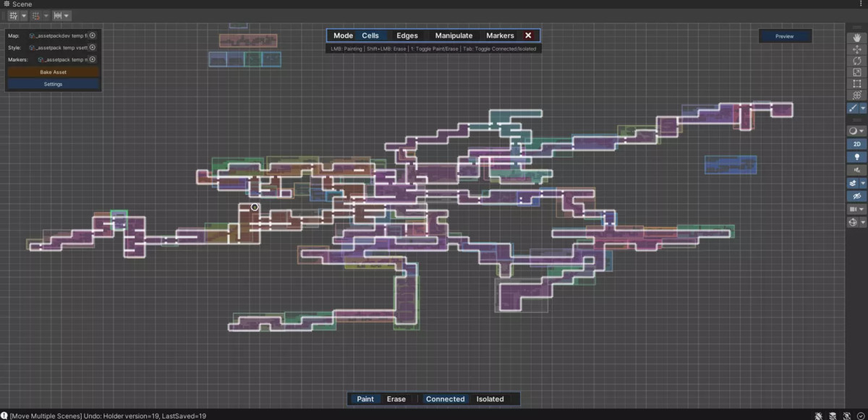
Task: Select the Scale tool
Action: [857, 72]
